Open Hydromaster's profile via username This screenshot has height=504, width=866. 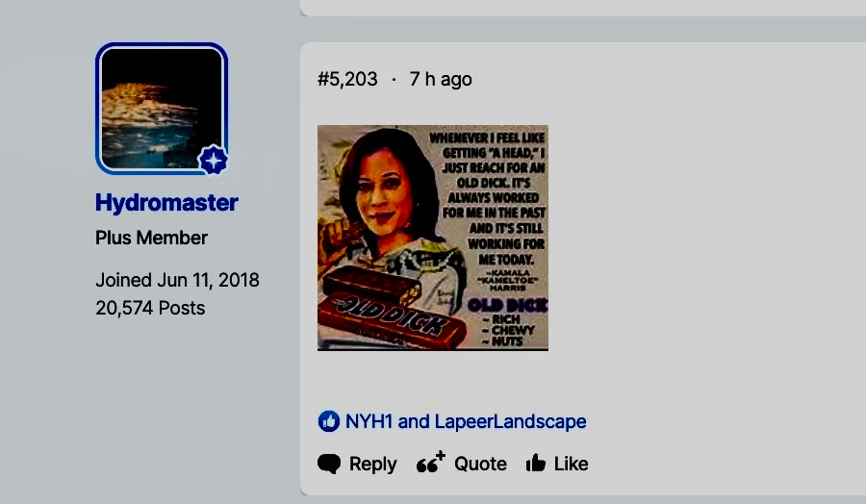[x=166, y=203]
